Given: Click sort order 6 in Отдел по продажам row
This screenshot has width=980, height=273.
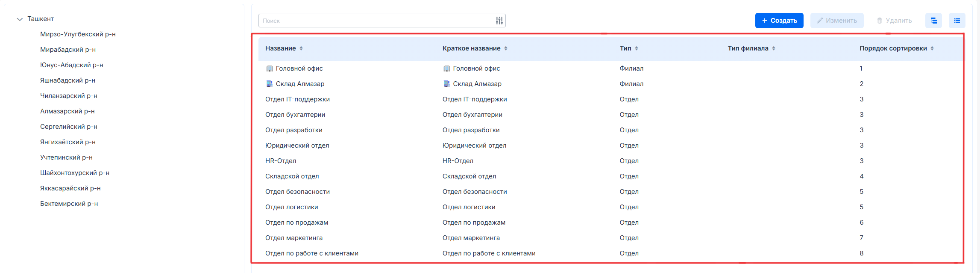Looking at the screenshot, I should (x=862, y=223).
